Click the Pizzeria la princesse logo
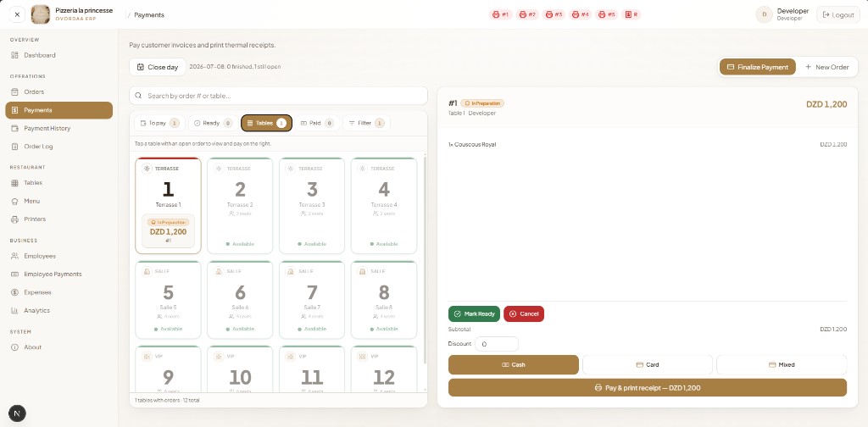The width and height of the screenshot is (868, 427). [41, 14]
